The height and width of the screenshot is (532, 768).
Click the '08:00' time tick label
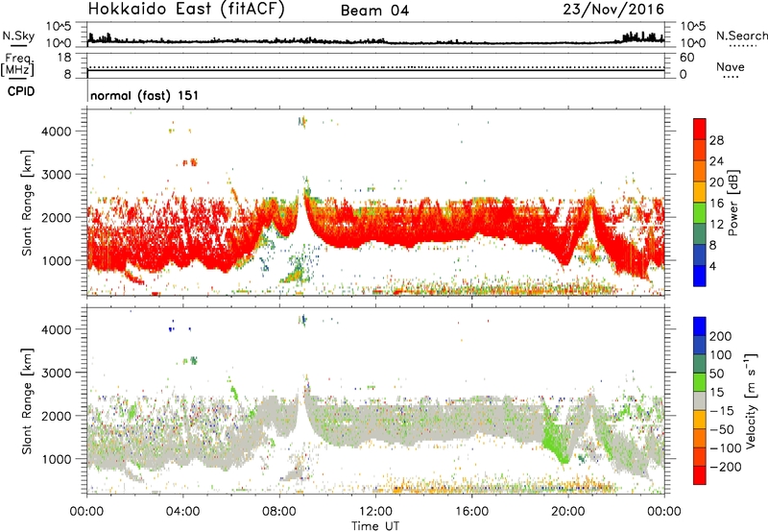279,512
